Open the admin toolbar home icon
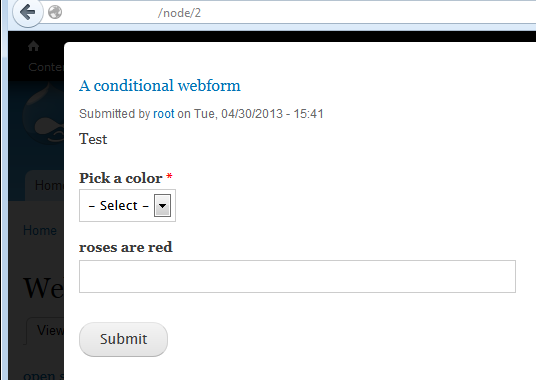 34,46
